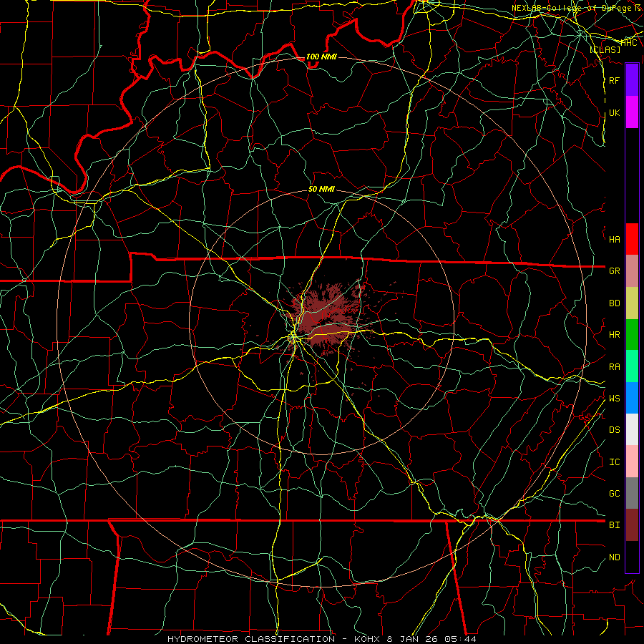Click the bright green RA legend swatch
Viewport: 644px width, 644px height.
[x=632, y=366]
